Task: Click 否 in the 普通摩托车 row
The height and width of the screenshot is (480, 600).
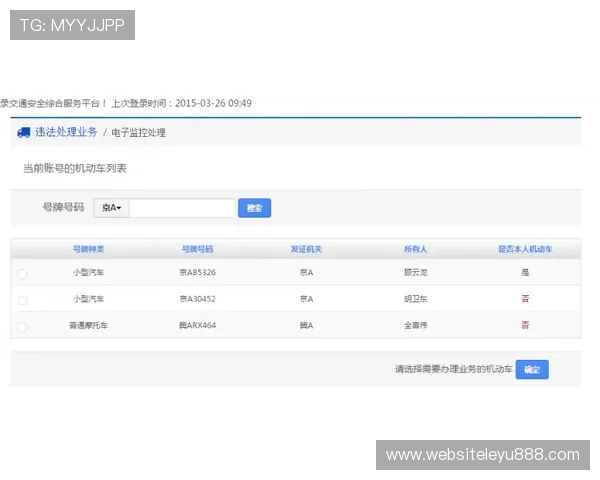Action: [525, 325]
